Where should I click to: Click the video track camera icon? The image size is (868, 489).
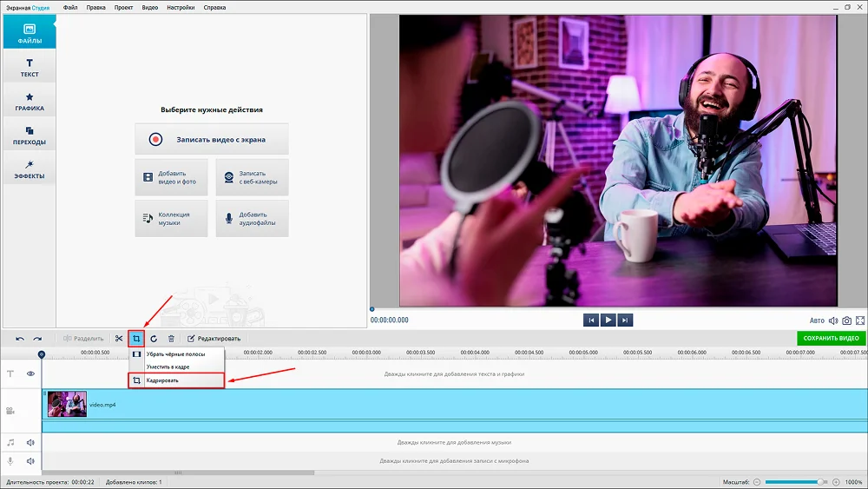(x=10, y=411)
